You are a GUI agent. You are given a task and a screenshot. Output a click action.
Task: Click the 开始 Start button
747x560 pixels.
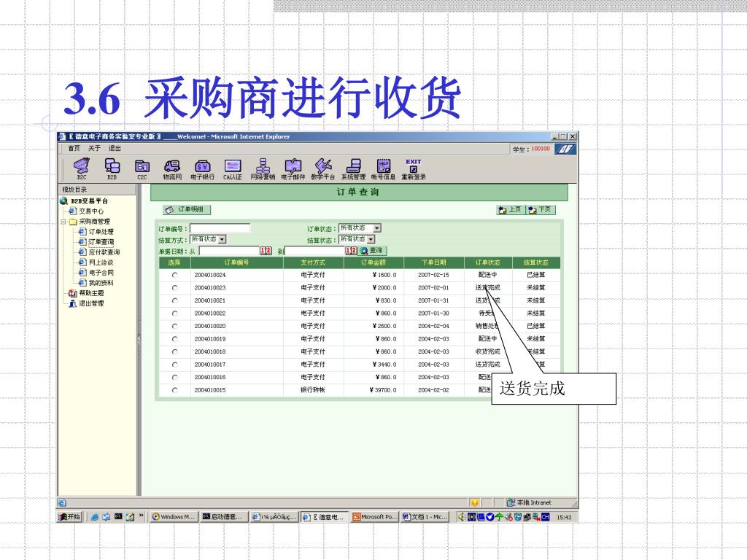point(69,517)
